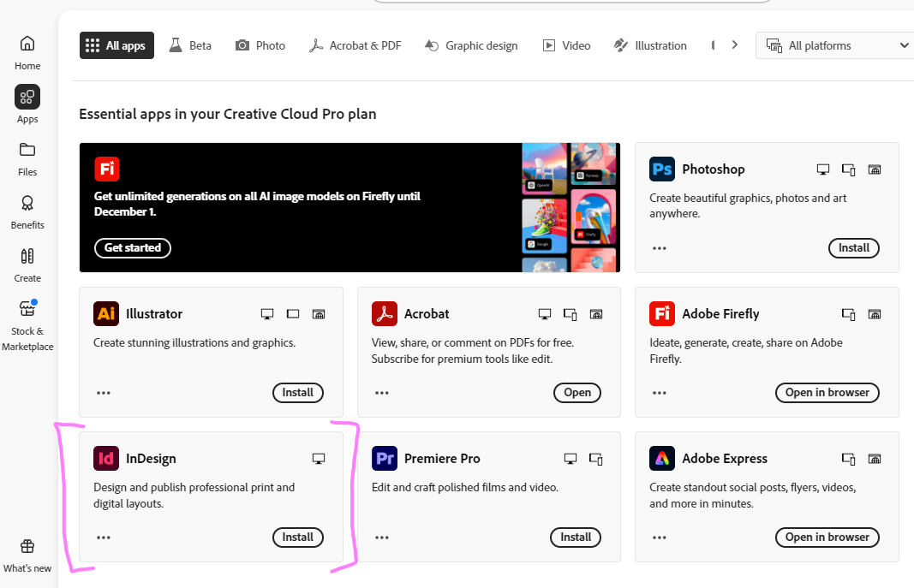Open more options for Photoshop

660,248
